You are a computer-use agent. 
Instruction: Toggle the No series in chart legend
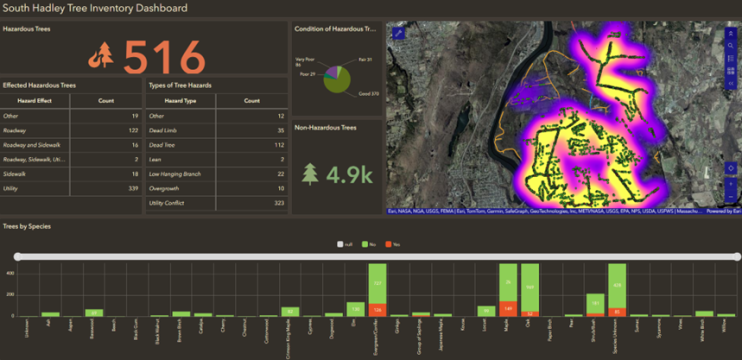click(x=368, y=245)
